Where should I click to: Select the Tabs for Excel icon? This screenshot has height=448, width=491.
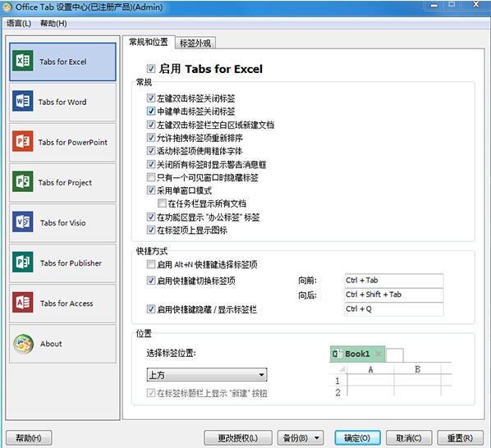[23, 61]
